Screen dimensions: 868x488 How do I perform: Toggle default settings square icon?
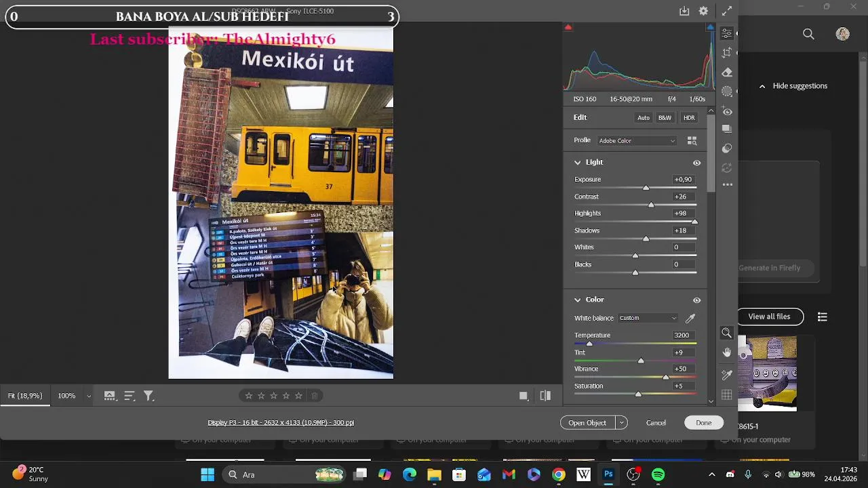(x=524, y=396)
